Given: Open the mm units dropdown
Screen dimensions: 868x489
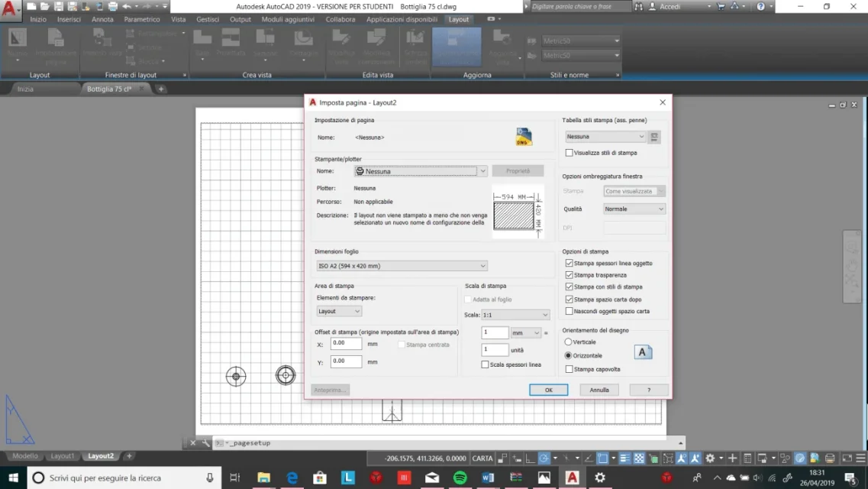Looking at the screenshot, I should click(525, 333).
